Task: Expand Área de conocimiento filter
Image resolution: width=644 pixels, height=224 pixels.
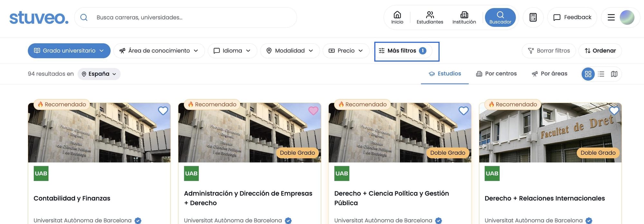Action: click(x=159, y=51)
